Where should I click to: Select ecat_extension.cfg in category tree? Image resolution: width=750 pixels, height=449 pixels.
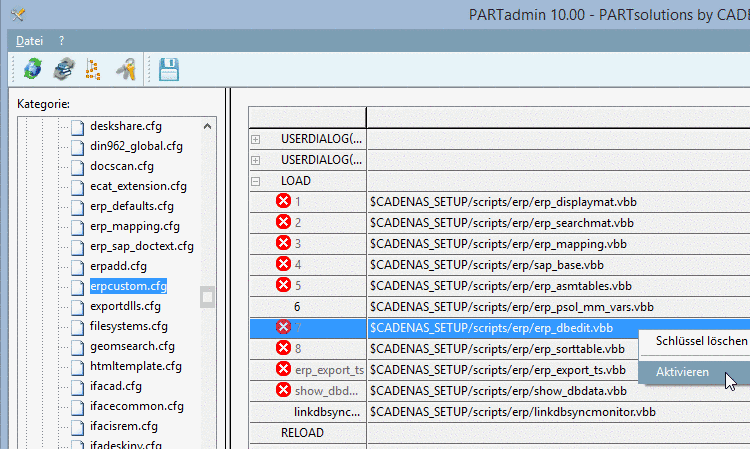coord(138,186)
